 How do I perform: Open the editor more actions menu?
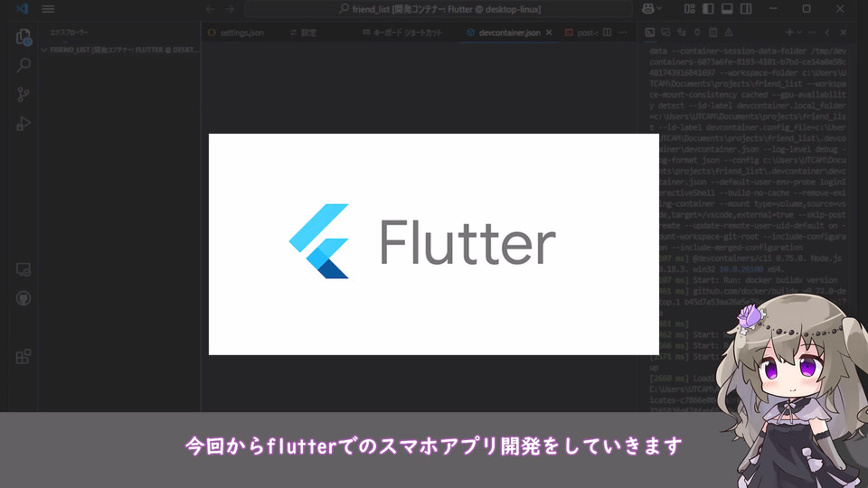click(x=623, y=33)
